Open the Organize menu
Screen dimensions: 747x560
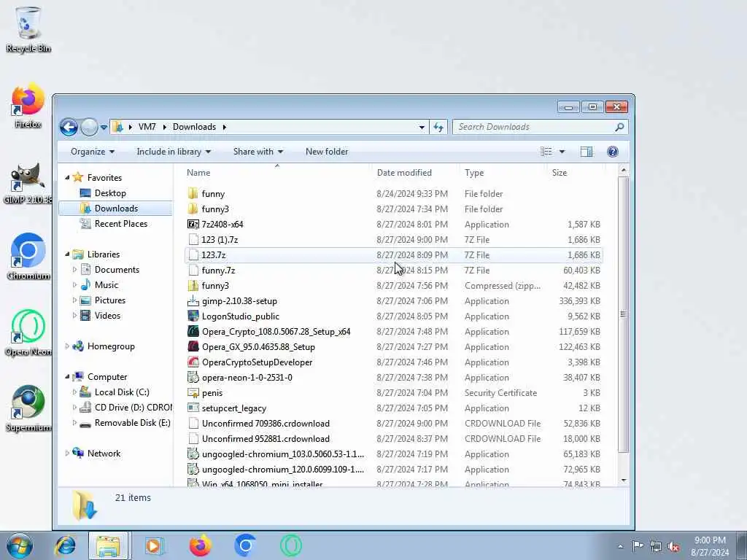pyautogui.click(x=93, y=152)
